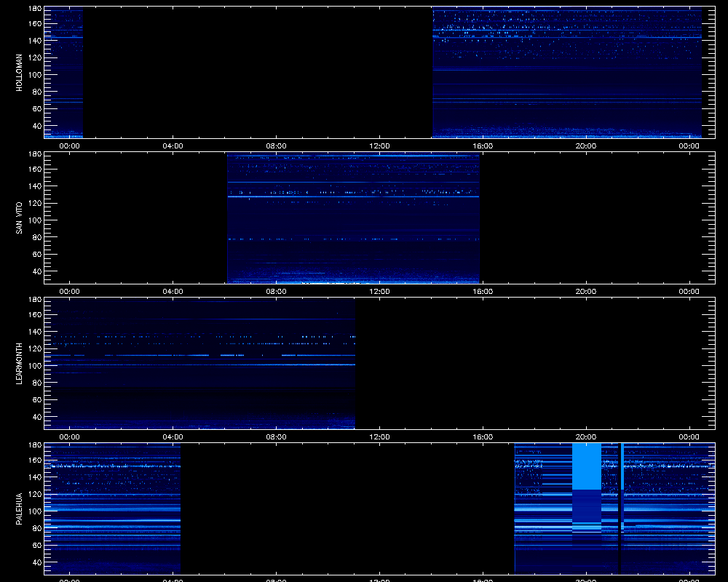Click the solid light-blue block in Palehua spectrogram
Viewport: 728px width, 582px height.
coord(586,466)
